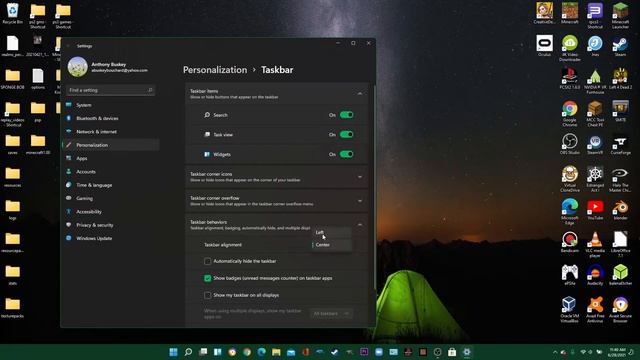The height and width of the screenshot is (360, 640).
Task: Open Accessibility settings in the sidebar
Action: (111, 212)
